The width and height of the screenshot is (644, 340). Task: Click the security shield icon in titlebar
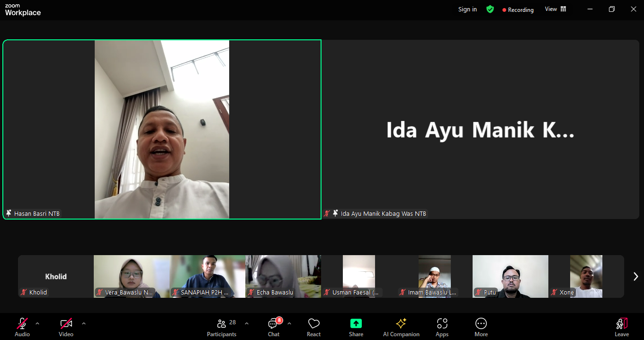pyautogui.click(x=490, y=9)
